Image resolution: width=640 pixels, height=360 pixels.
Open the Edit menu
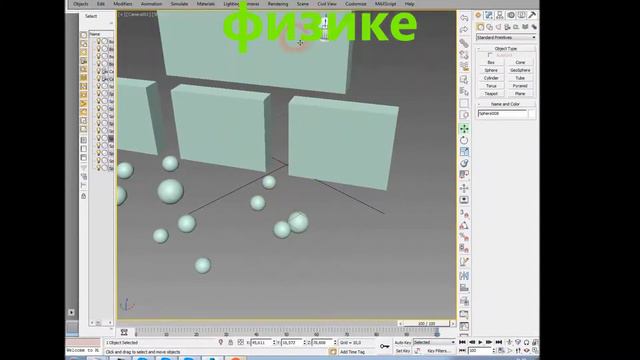(x=101, y=4)
